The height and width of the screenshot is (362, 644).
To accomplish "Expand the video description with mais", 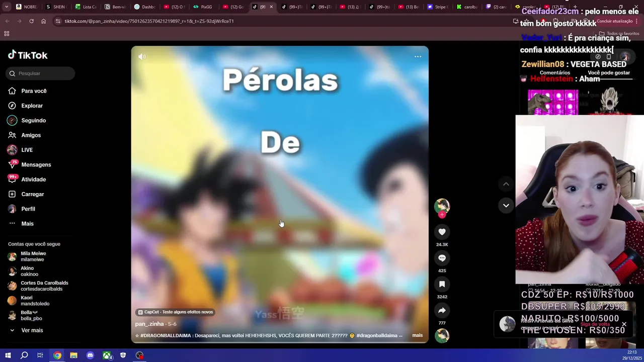I will pos(418,335).
